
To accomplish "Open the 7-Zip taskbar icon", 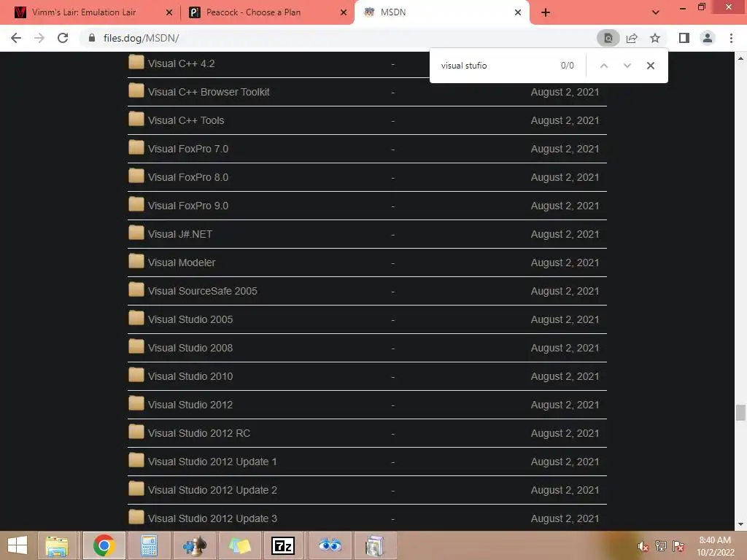I will tap(283, 545).
